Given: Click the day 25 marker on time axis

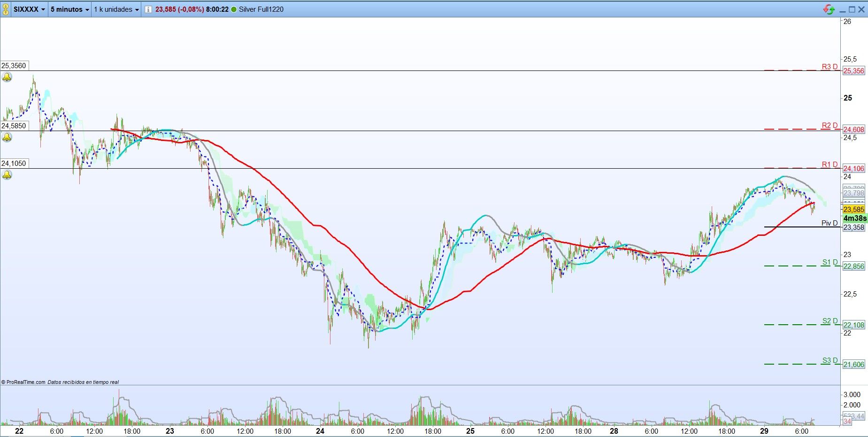Looking at the screenshot, I should click(x=470, y=431).
